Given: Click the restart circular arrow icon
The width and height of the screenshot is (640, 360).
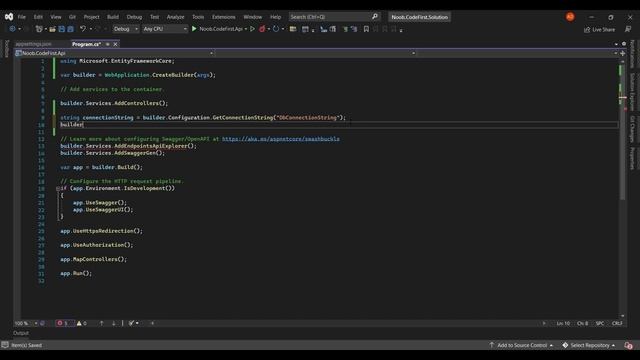Looking at the screenshot, I should coord(276,29).
